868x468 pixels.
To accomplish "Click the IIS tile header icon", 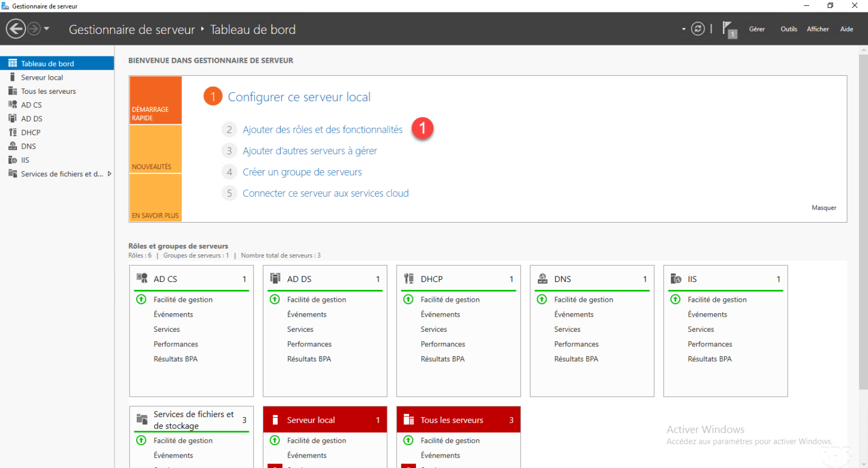I will pyautogui.click(x=675, y=279).
